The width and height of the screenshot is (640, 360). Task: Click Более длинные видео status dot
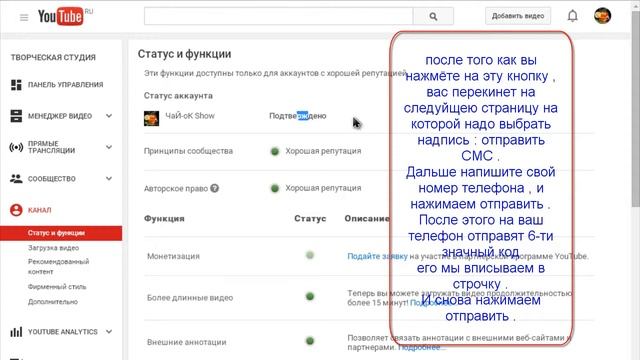(310, 296)
